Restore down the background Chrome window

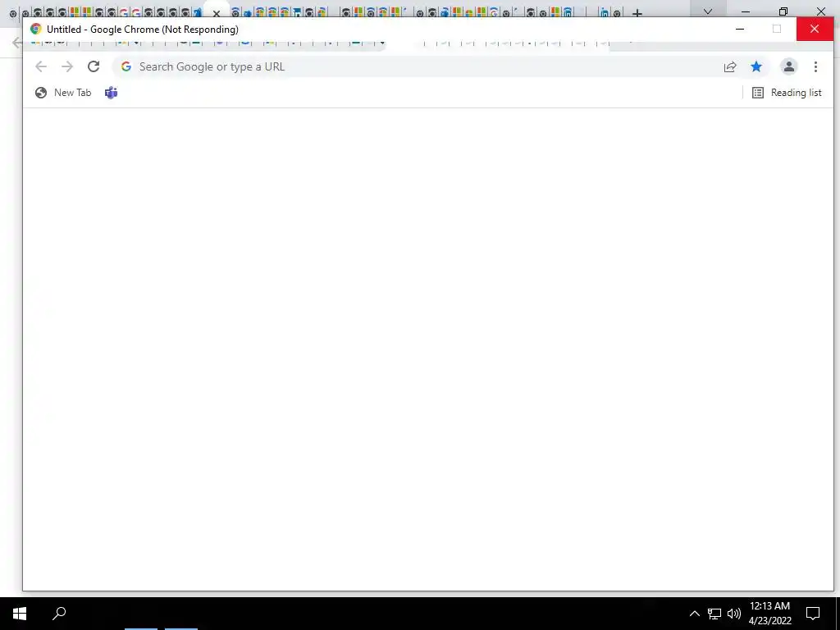783,11
